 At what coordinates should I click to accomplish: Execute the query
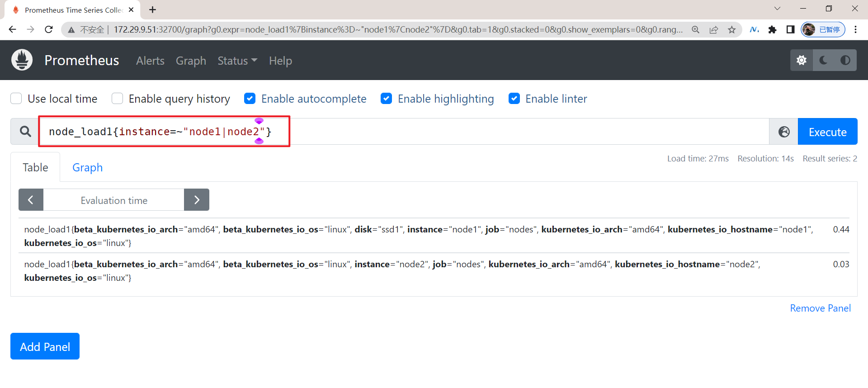827,132
